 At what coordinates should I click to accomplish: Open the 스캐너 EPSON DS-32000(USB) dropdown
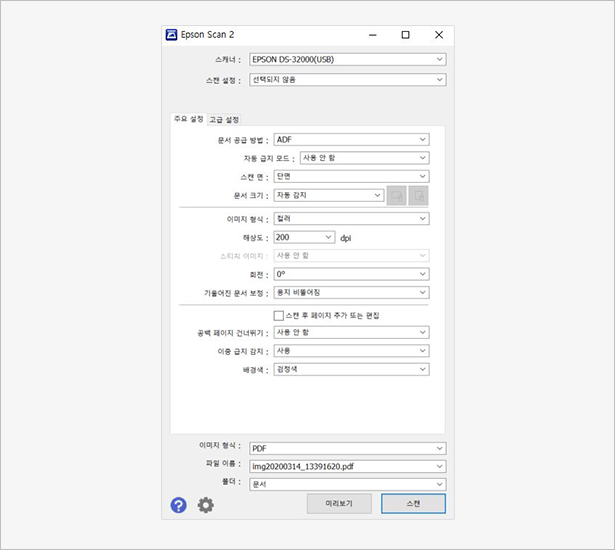coord(348,60)
